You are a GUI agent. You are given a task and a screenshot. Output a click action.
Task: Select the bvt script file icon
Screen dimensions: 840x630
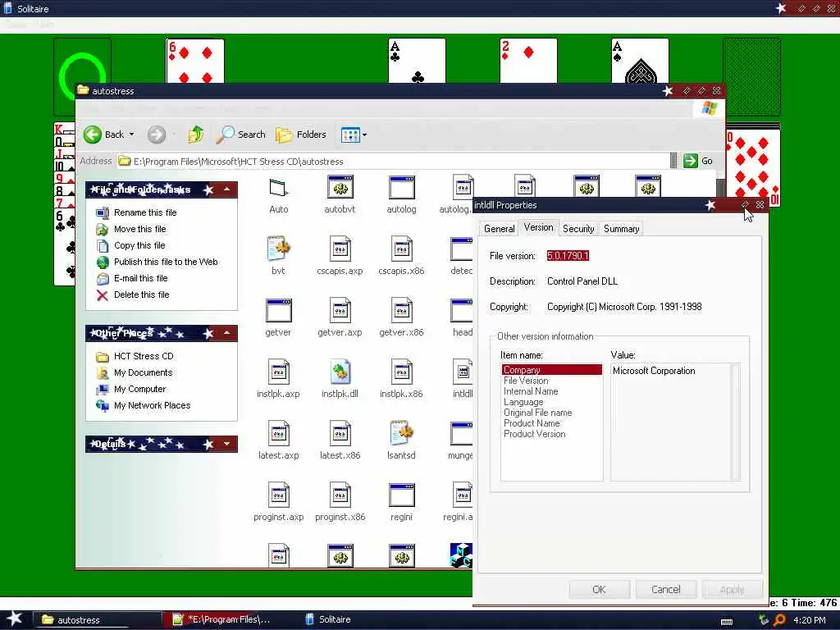[x=279, y=249]
